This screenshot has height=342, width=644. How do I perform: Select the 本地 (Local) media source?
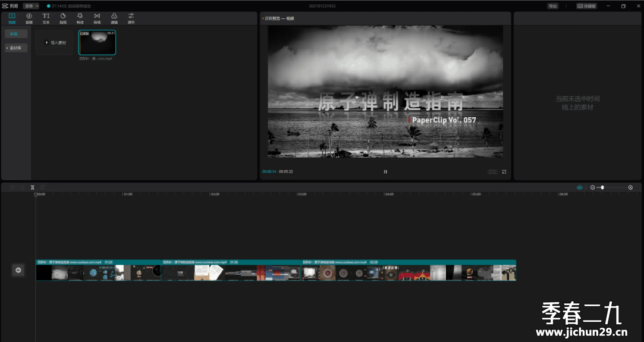tap(16, 34)
